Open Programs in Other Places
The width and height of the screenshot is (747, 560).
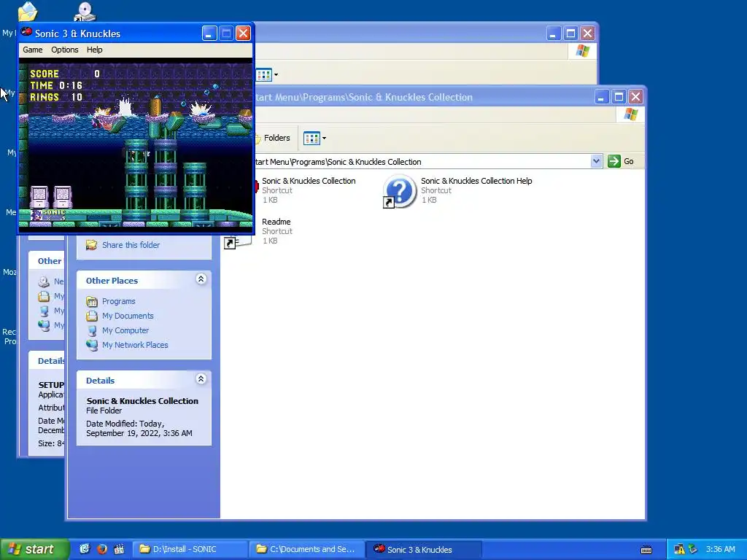[119, 301]
